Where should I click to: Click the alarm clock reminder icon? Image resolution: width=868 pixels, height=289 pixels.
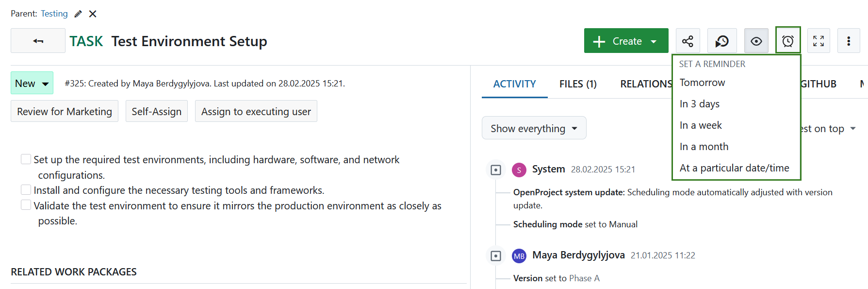tap(787, 41)
